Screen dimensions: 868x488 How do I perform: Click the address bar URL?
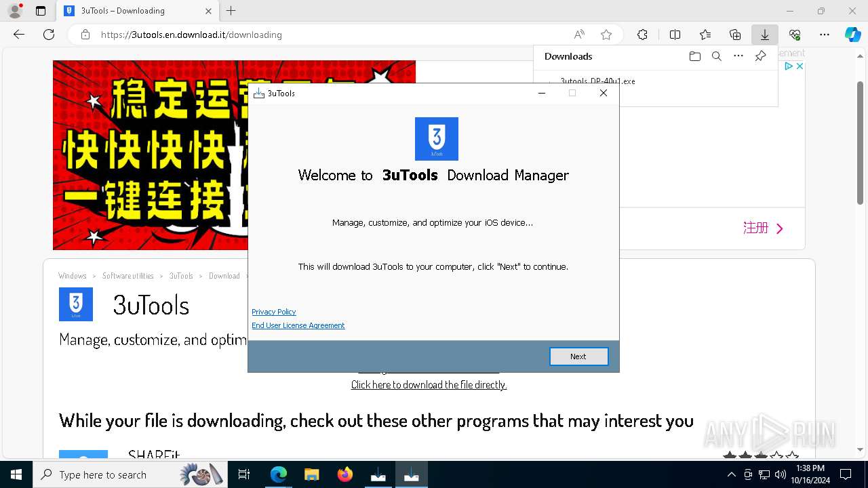click(191, 35)
